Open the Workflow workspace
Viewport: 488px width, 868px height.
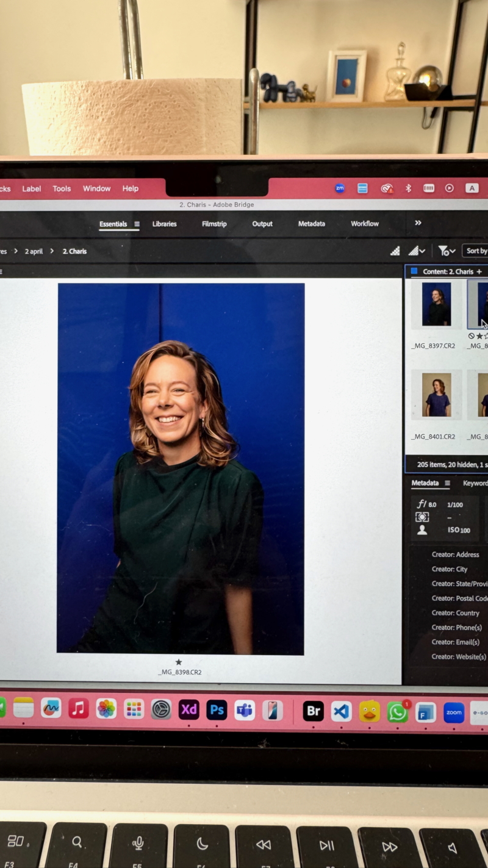[x=365, y=224]
